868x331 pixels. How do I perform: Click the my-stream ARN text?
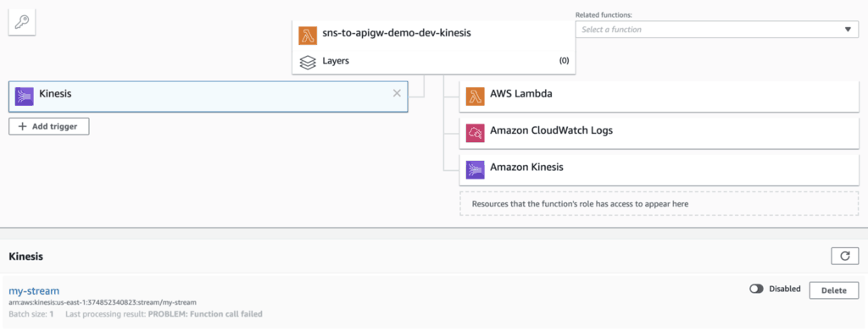103,302
